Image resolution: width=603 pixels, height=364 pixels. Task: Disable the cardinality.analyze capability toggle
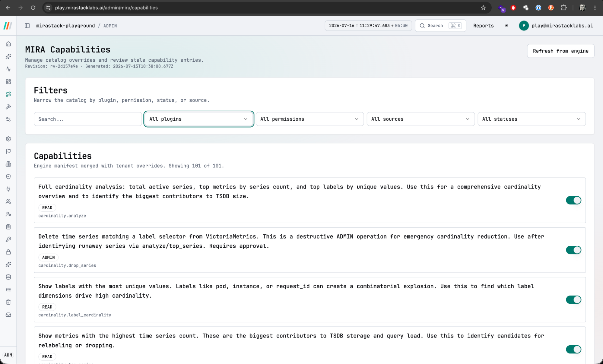[573, 200]
